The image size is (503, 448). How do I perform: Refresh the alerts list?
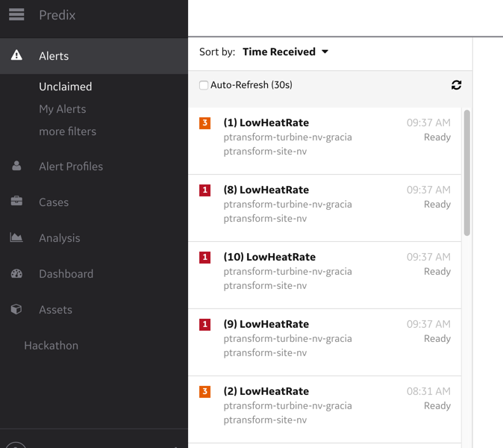click(456, 85)
